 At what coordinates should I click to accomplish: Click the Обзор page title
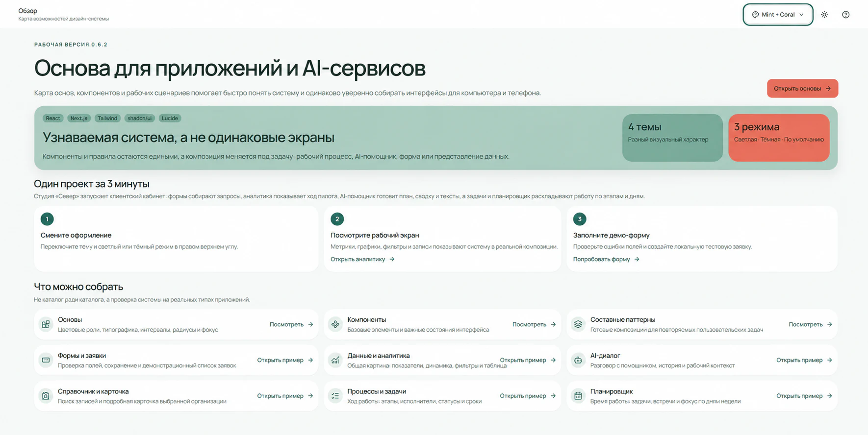[x=27, y=11]
